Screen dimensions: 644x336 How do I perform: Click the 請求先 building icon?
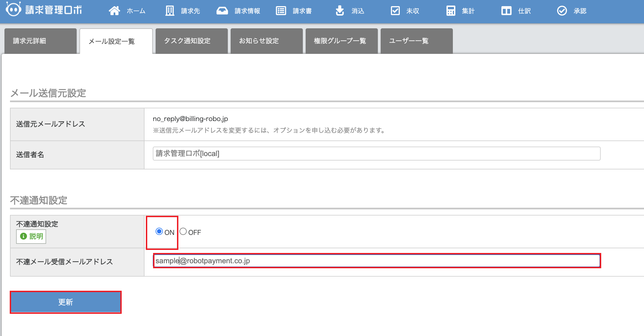[x=170, y=11]
